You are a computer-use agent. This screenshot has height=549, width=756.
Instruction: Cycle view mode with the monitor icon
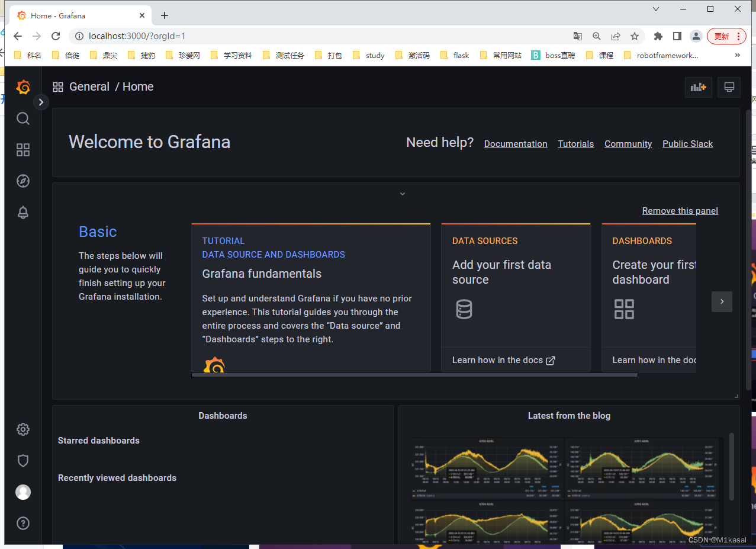pos(729,88)
